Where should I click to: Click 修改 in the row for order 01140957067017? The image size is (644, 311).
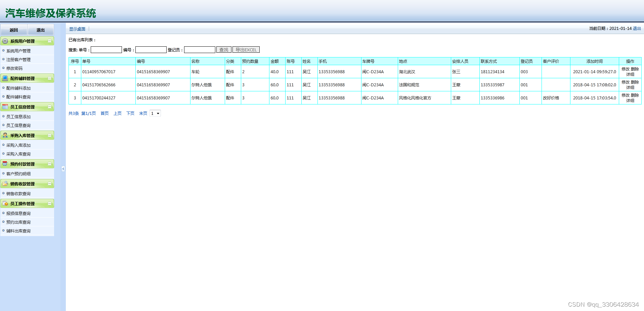(626, 69)
